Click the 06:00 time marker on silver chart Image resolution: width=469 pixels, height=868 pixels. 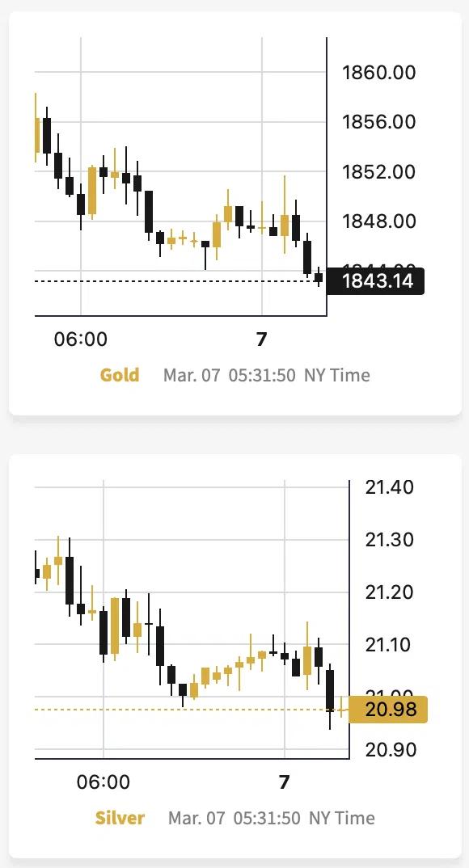point(104,782)
